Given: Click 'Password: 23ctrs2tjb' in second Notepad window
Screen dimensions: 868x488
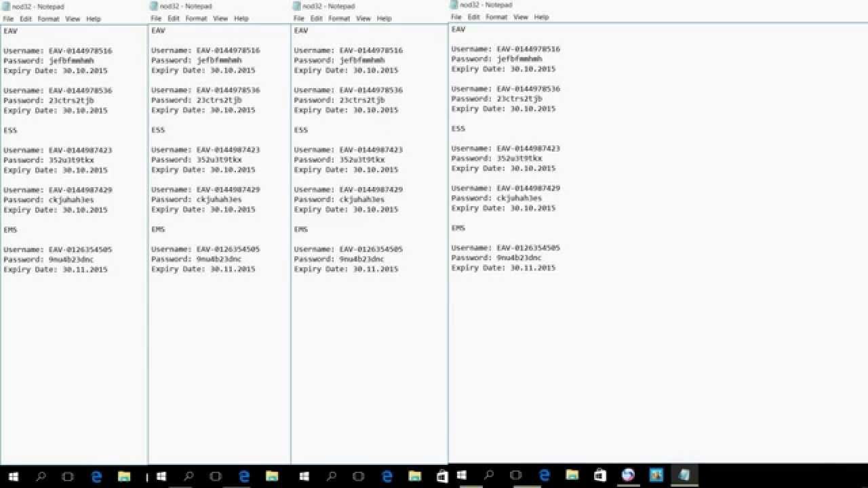Looking at the screenshot, I should coord(197,100).
